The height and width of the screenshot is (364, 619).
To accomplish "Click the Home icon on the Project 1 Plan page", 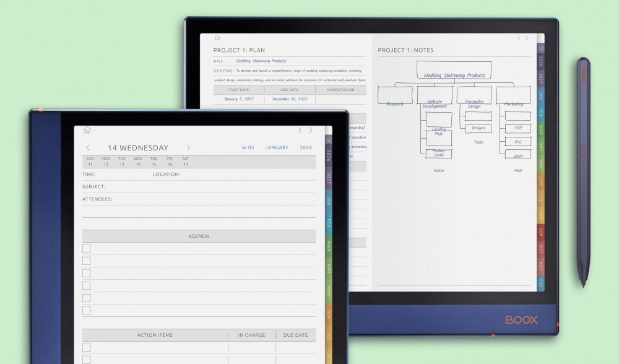I will coord(216,37).
